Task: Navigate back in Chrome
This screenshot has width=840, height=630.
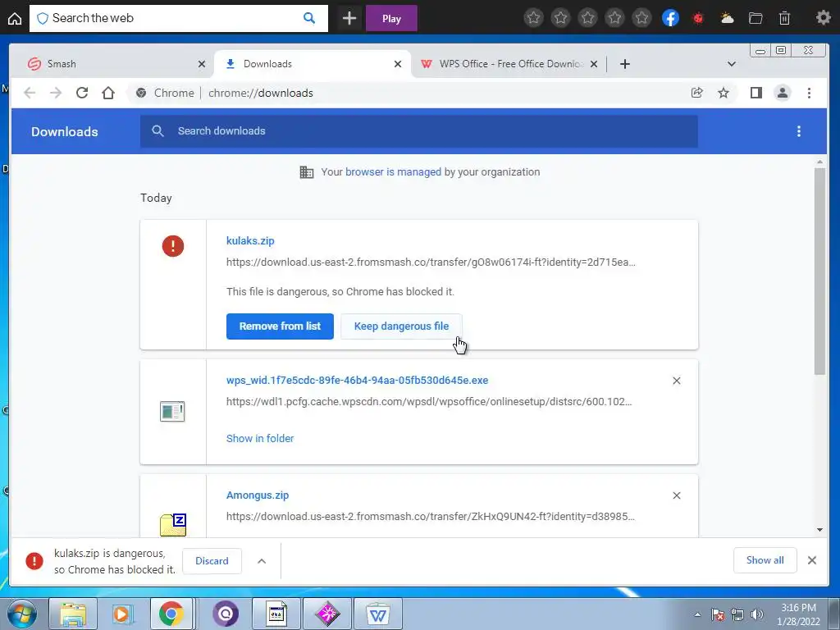Action: 30,93
